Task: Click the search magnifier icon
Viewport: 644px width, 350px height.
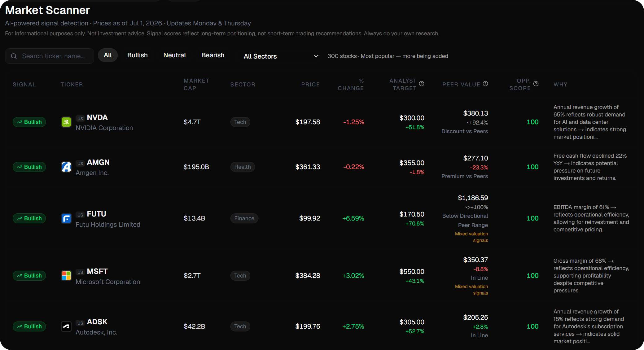Action: point(14,56)
